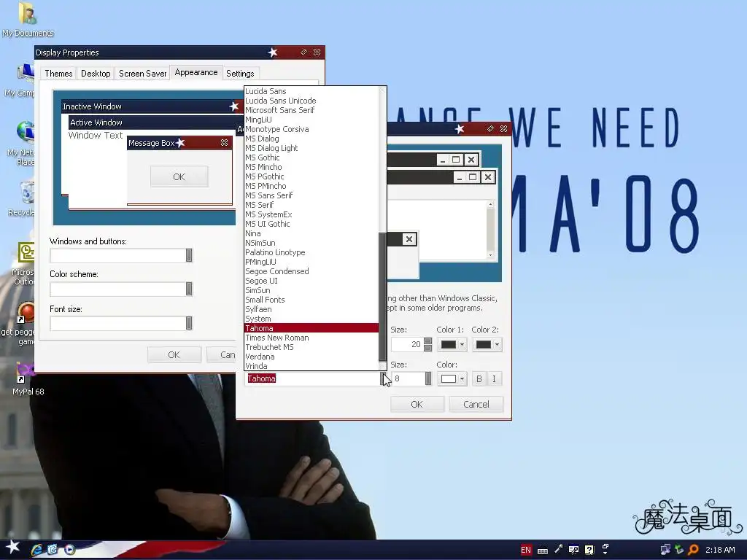747x560 pixels.
Task: Click Cancel in Advanced Appearance dialog
Action: pyautogui.click(x=476, y=404)
